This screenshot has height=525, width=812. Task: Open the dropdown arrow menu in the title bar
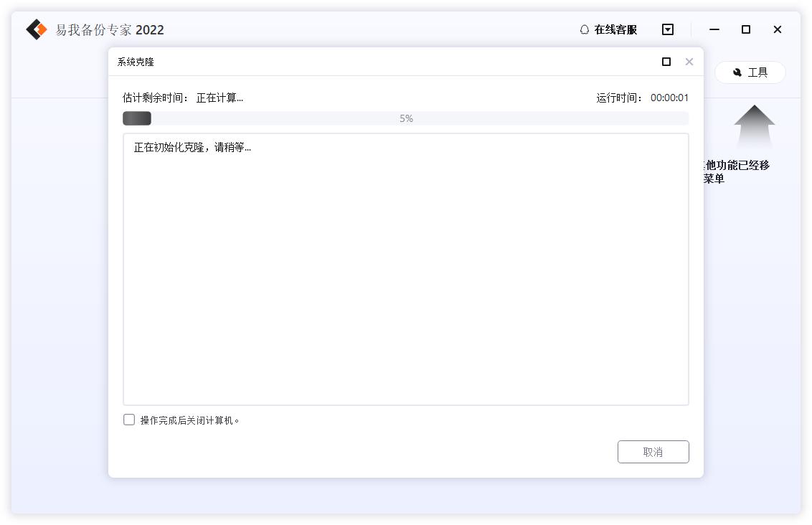[667, 29]
